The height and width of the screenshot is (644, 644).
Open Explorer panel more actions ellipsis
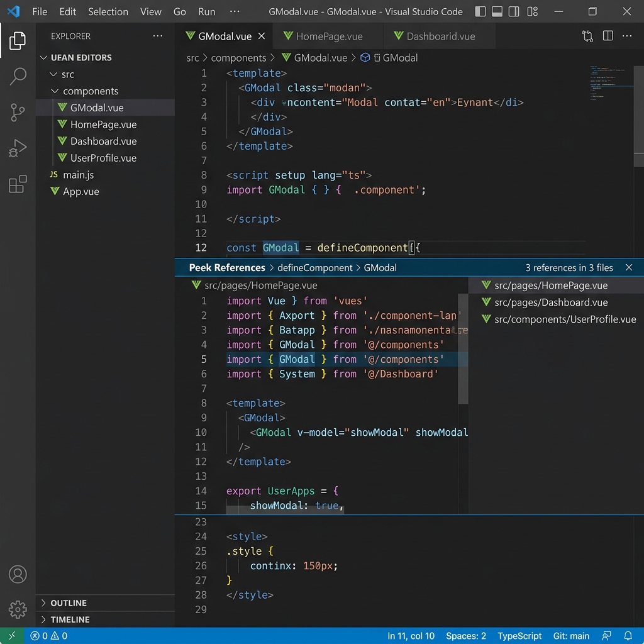point(158,36)
